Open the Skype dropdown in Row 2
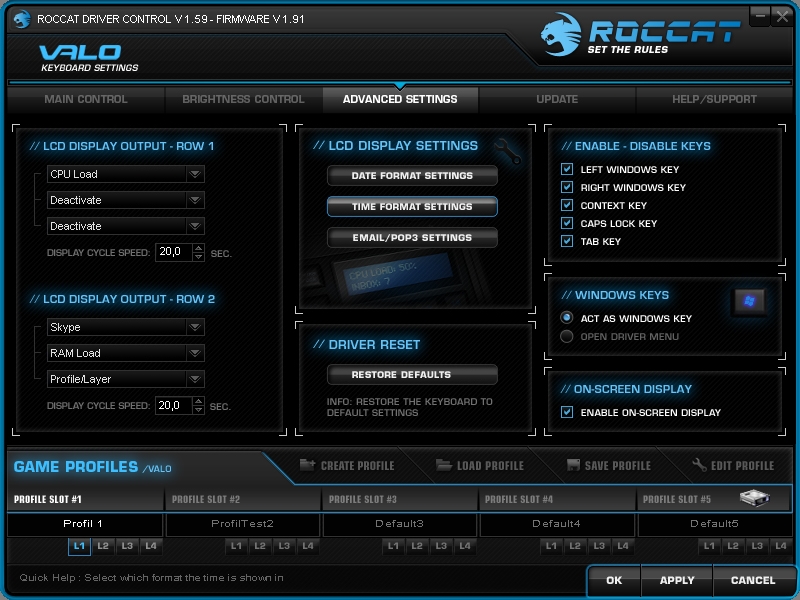Viewport: 800px width, 600px height. pyautogui.click(x=126, y=327)
